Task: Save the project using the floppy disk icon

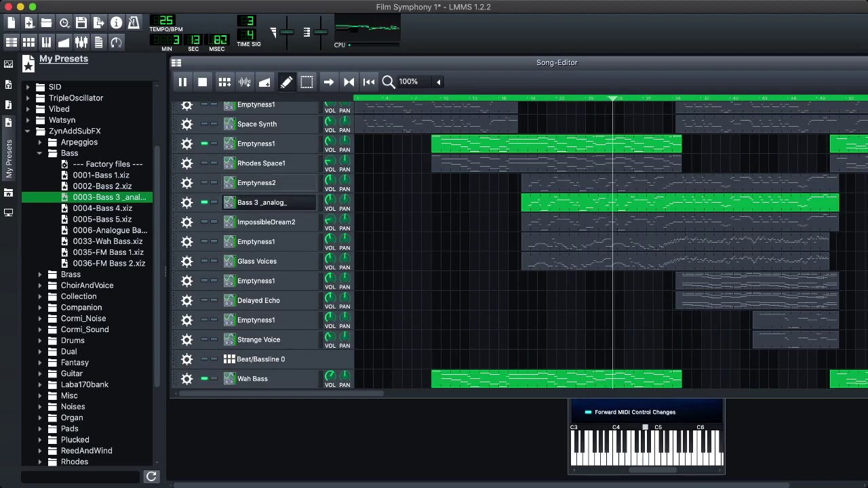Action: (x=81, y=23)
